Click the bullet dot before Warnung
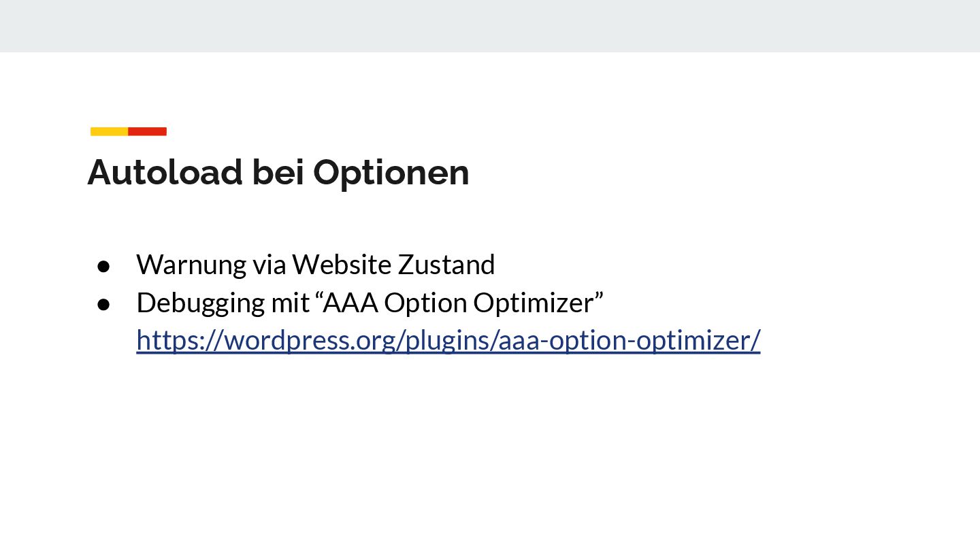The height and width of the screenshot is (551, 980). (x=103, y=265)
